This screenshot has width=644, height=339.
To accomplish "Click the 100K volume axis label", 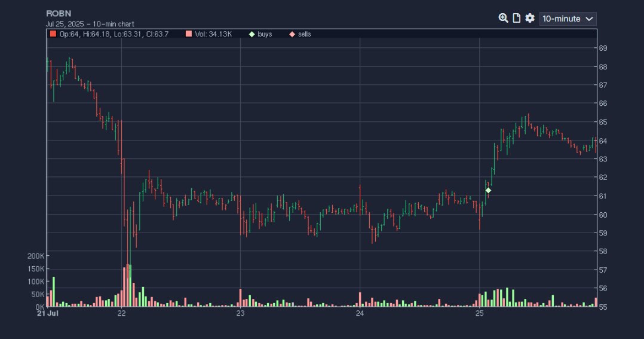I will (36, 282).
